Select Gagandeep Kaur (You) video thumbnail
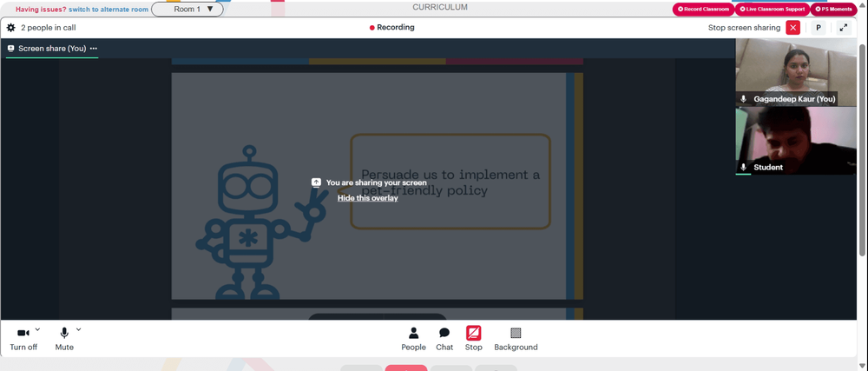Image resolution: width=868 pixels, height=371 pixels. coord(795,72)
